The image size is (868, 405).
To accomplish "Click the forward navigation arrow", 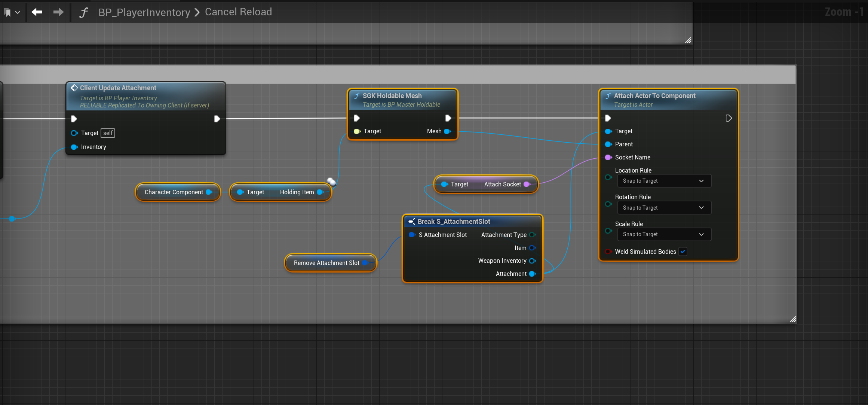I will (58, 12).
